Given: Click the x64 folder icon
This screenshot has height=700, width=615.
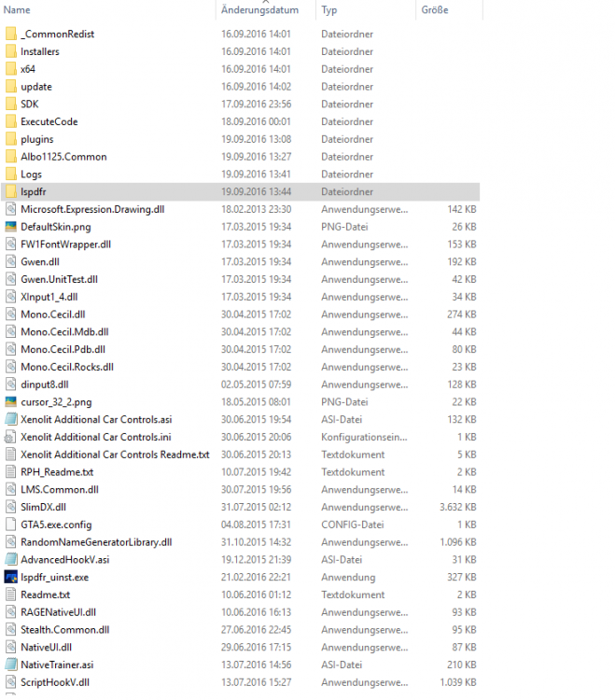Looking at the screenshot, I should 11,69.
